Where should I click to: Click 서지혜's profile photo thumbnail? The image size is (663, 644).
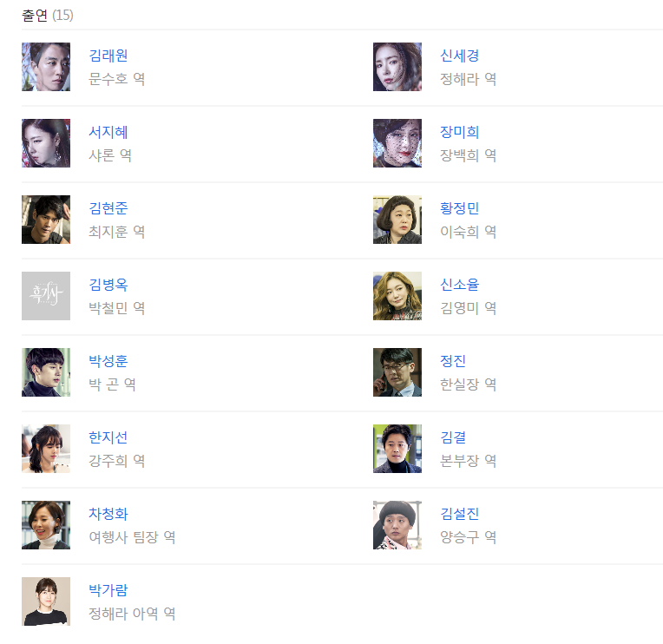click(x=46, y=143)
